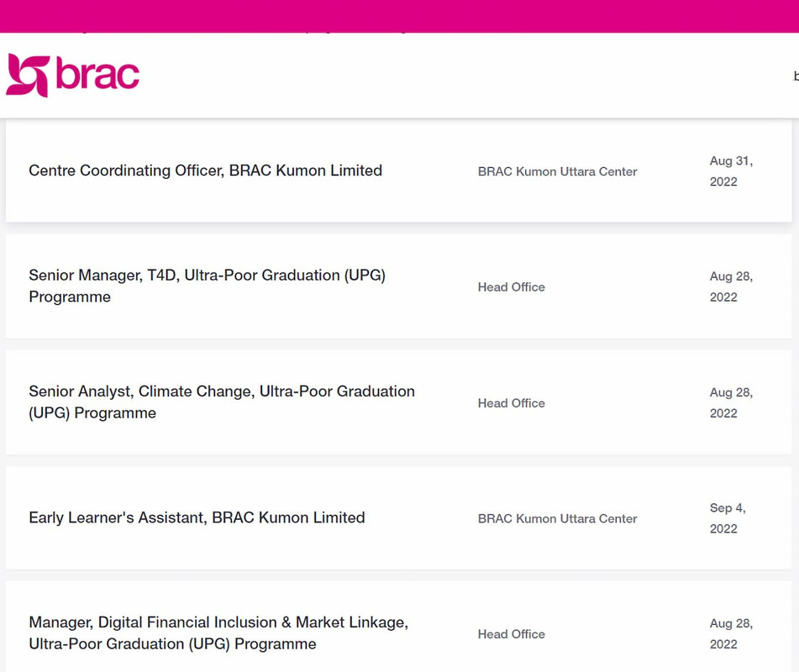Image resolution: width=799 pixels, height=672 pixels.
Task: Open Senior Analyst, Climate Change job listing
Action: pos(222,402)
